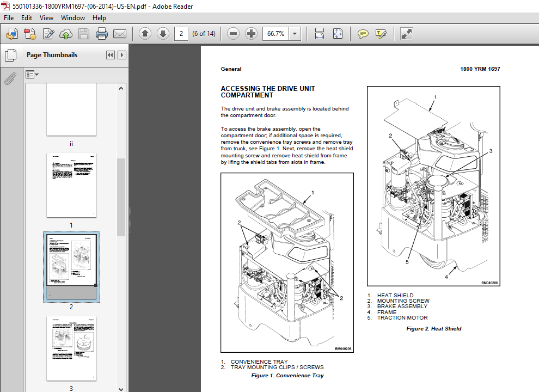Click legend text 'MOUNTING SCREW'
539x392 pixels.
403,301
